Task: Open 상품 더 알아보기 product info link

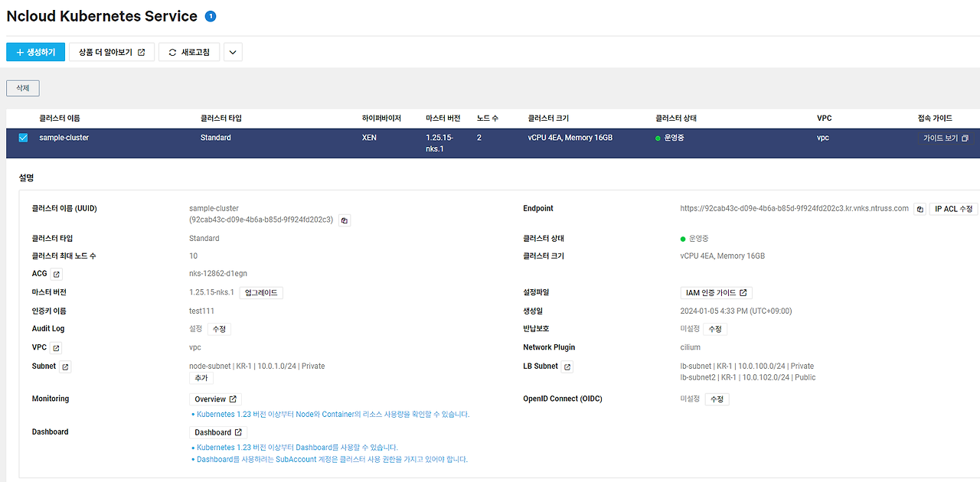Action: (x=112, y=52)
